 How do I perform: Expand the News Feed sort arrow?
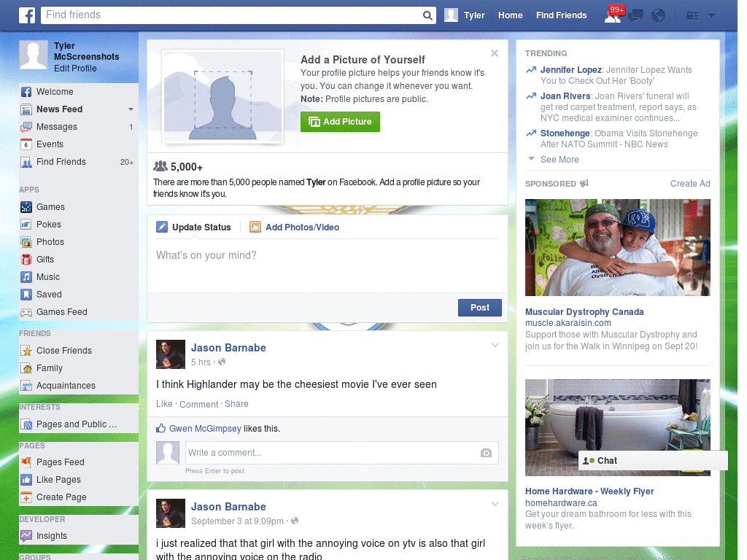(x=131, y=109)
